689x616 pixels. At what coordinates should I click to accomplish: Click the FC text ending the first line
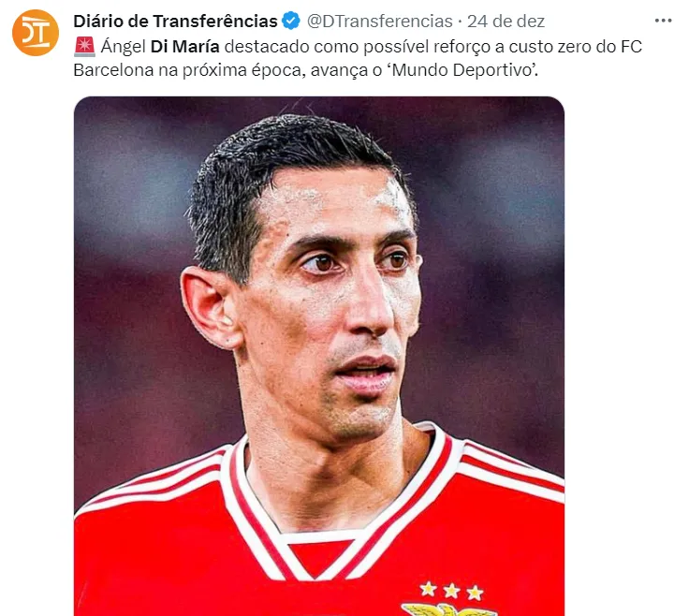click(632, 47)
